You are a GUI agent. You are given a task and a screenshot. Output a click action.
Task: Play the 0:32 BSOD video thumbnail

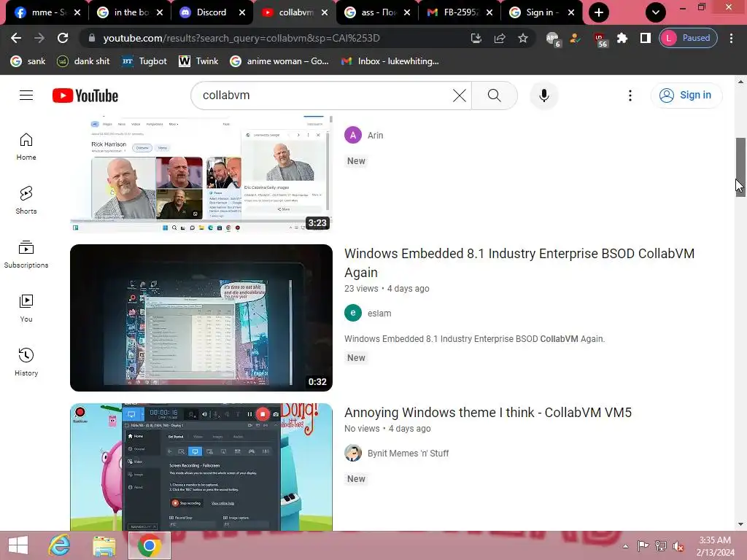[x=201, y=318]
